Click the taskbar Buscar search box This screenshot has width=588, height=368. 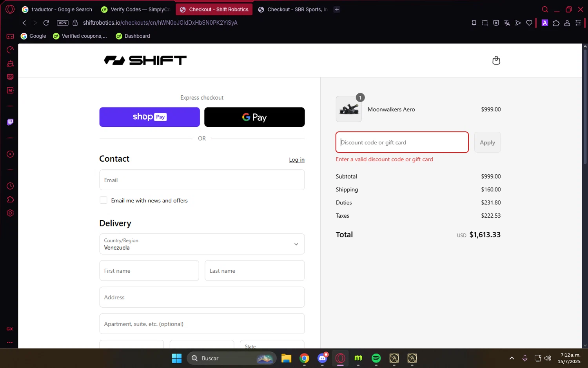pos(232,358)
